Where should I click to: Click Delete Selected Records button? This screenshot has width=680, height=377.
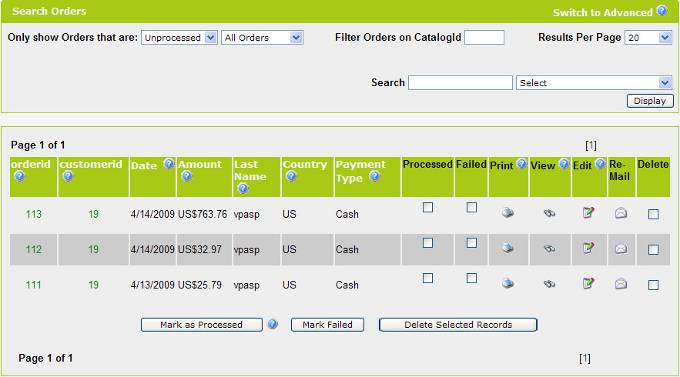(458, 325)
